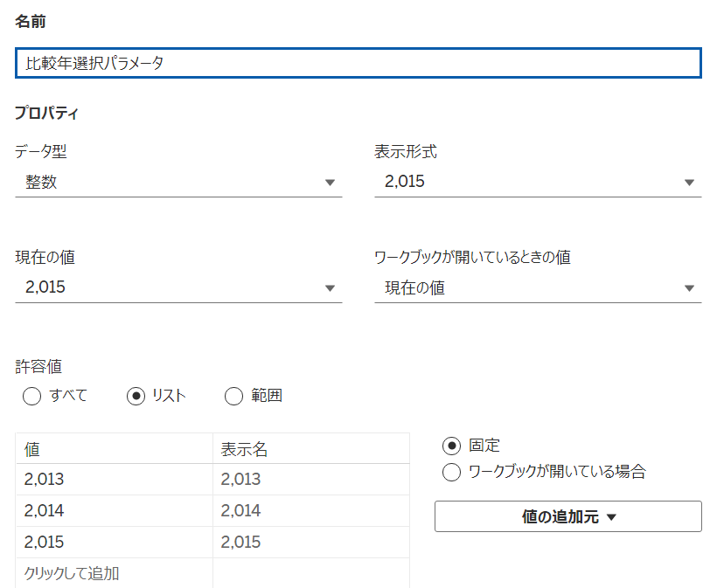Select the リスト radio button

(x=136, y=396)
